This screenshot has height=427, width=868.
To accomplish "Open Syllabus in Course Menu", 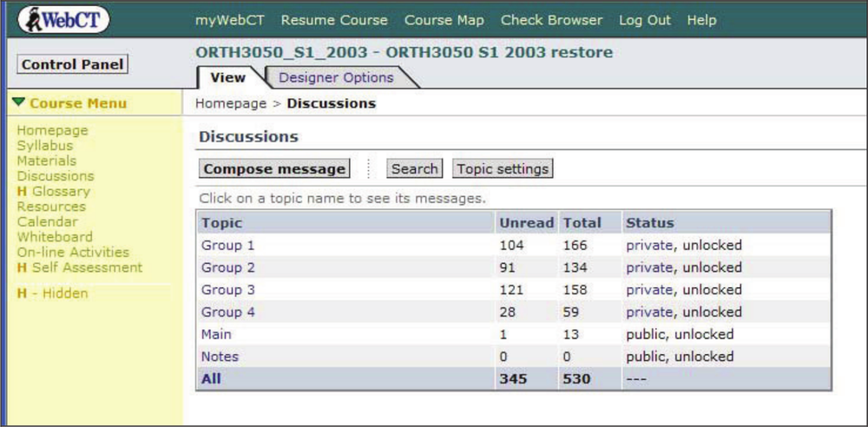I will click(45, 146).
